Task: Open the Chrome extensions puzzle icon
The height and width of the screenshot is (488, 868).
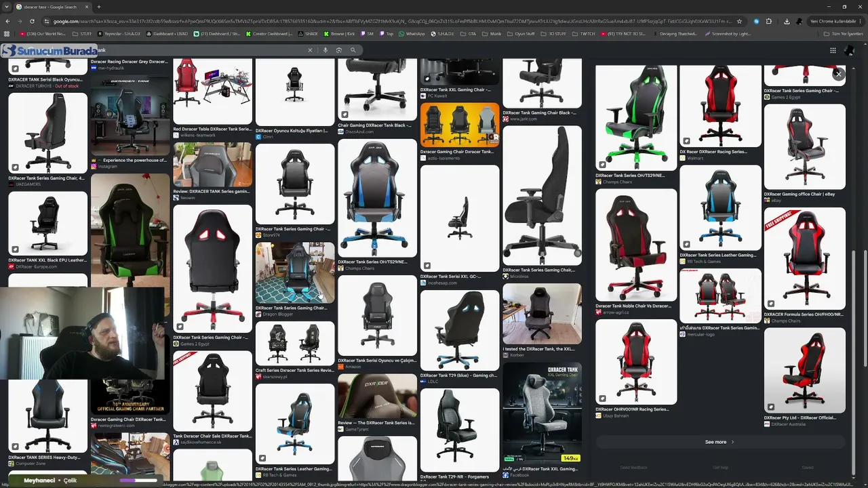Action: coord(769,21)
